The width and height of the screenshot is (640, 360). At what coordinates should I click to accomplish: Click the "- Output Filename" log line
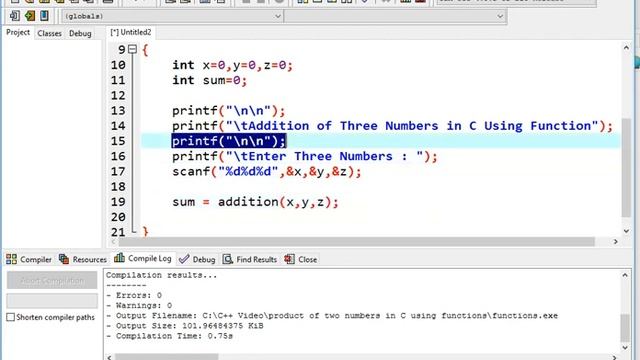[332, 316]
